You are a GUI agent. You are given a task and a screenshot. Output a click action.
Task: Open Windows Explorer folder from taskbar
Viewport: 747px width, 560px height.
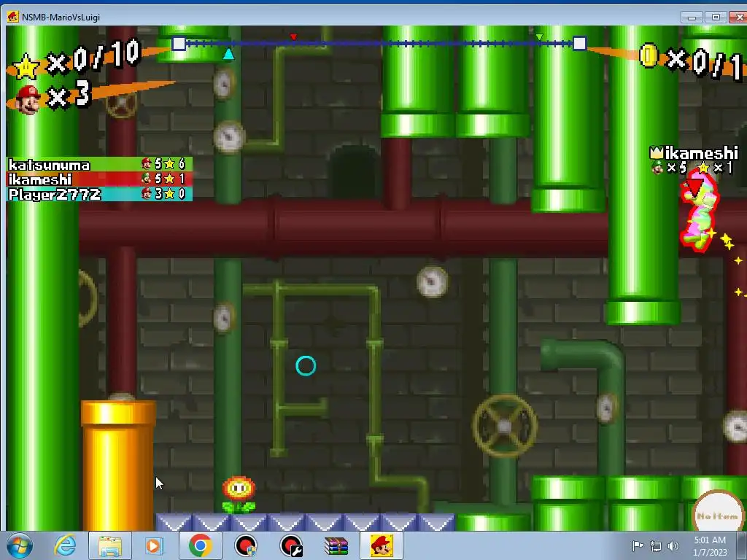(110, 546)
